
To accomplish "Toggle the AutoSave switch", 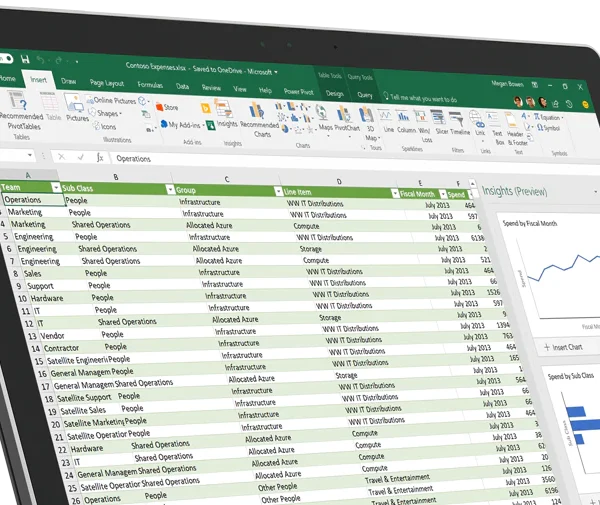I will 6,58.
